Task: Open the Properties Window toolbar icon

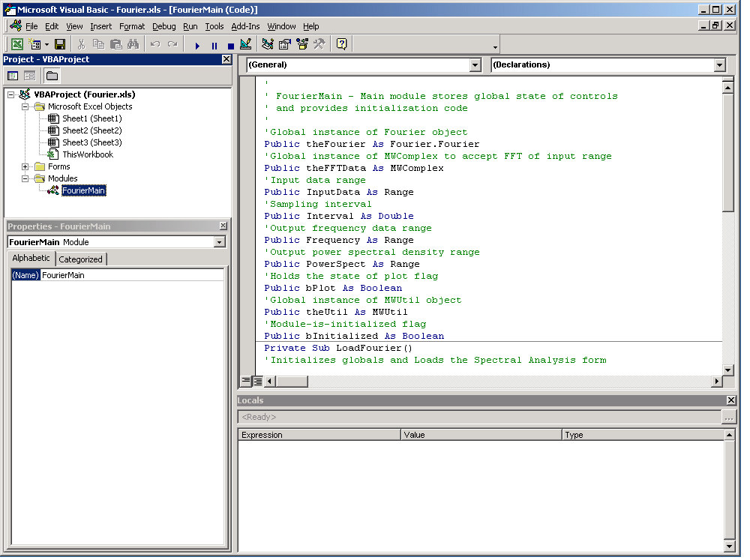Action: click(x=285, y=44)
